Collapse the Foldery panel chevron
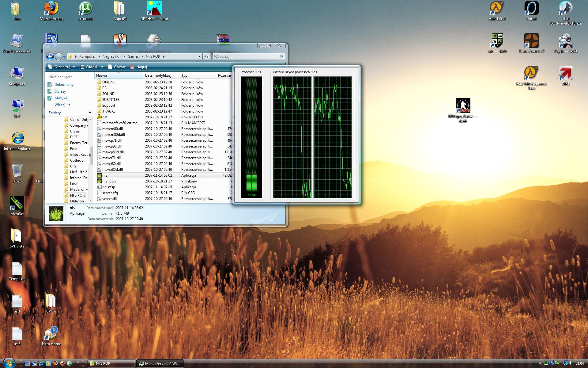588x368 pixels. click(x=90, y=113)
